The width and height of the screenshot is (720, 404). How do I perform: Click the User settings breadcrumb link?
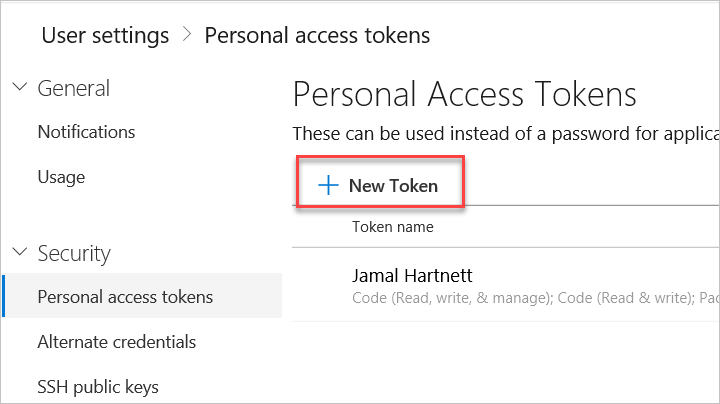point(105,35)
